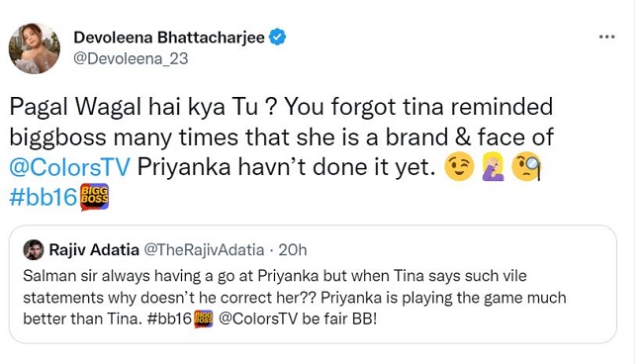Open Devoleena Bhattacharjee's profile picture

click(x=35, y=48)
